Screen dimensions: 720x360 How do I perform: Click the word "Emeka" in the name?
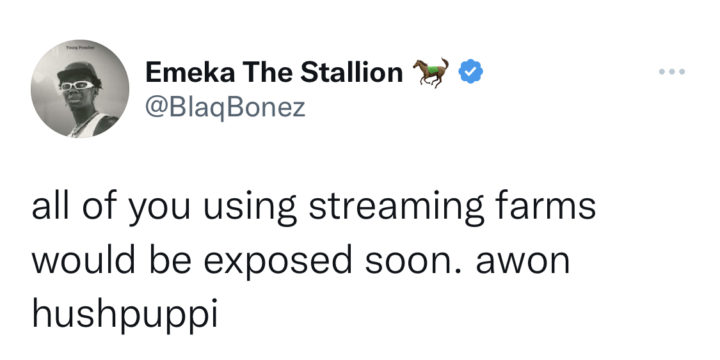click(x=190, y=73)
